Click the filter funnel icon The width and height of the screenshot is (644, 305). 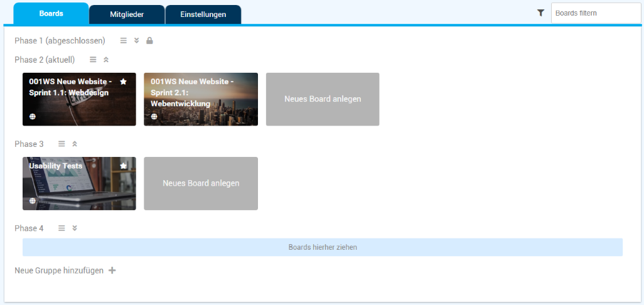[x=540, y=13]
